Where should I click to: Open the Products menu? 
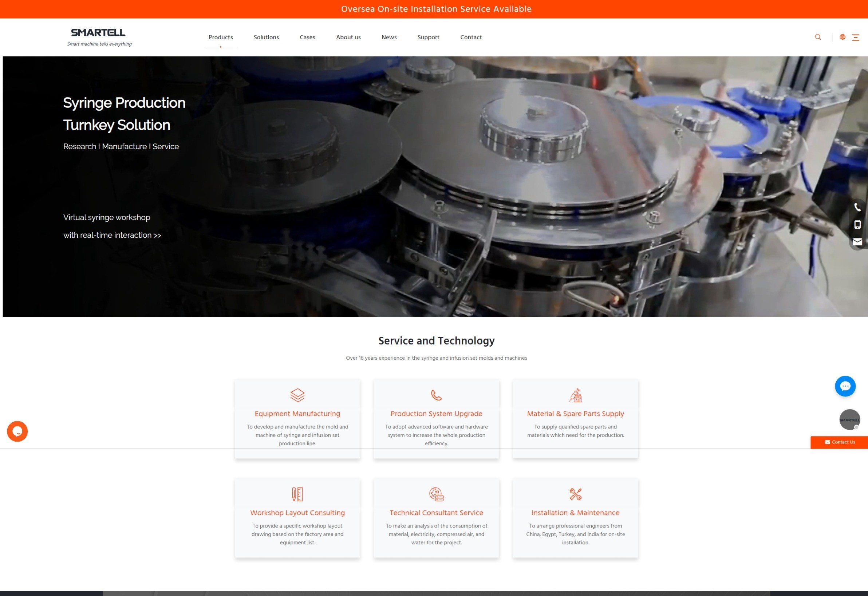tap(220, 38)
